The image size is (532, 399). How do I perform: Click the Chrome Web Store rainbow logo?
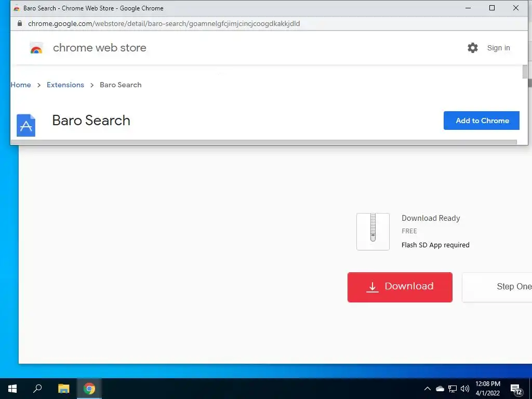(x=36, y=48)
